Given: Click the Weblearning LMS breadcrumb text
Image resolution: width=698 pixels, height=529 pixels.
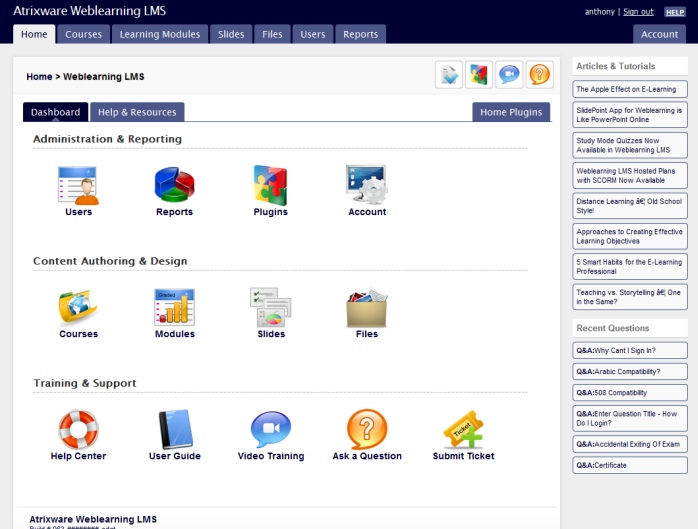Looking at the screenshot, I should pyautogui.click(x=104, y=77).
